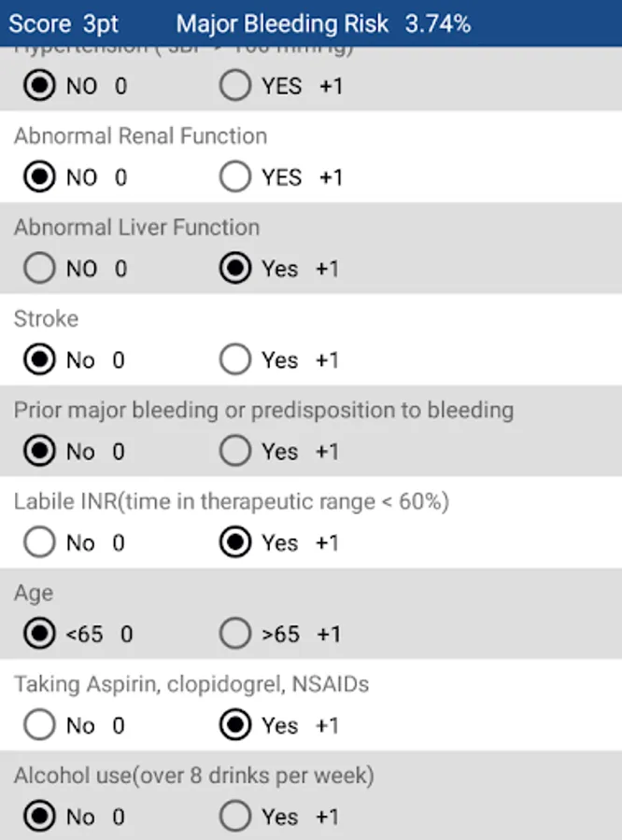Set Labile INR to Yes
Viewport: 622px width, 840px height.
click(x=235, y=543)
